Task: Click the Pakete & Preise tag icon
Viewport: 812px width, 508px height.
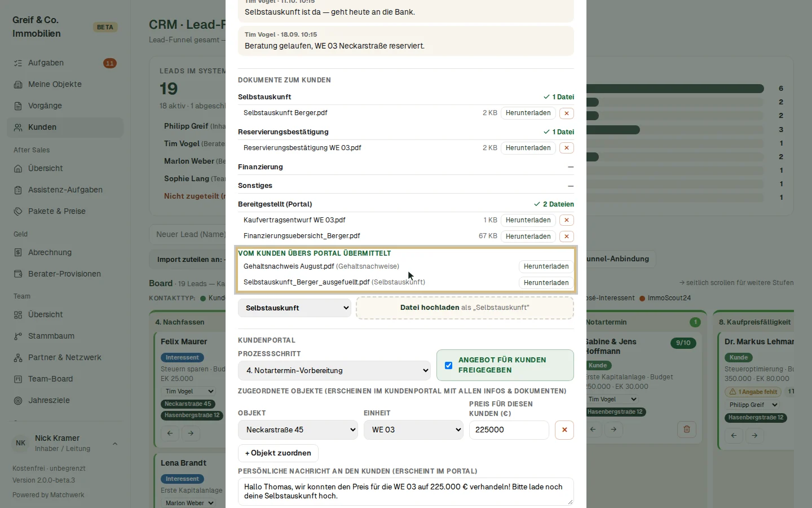Action: click(x=18, y=212)
